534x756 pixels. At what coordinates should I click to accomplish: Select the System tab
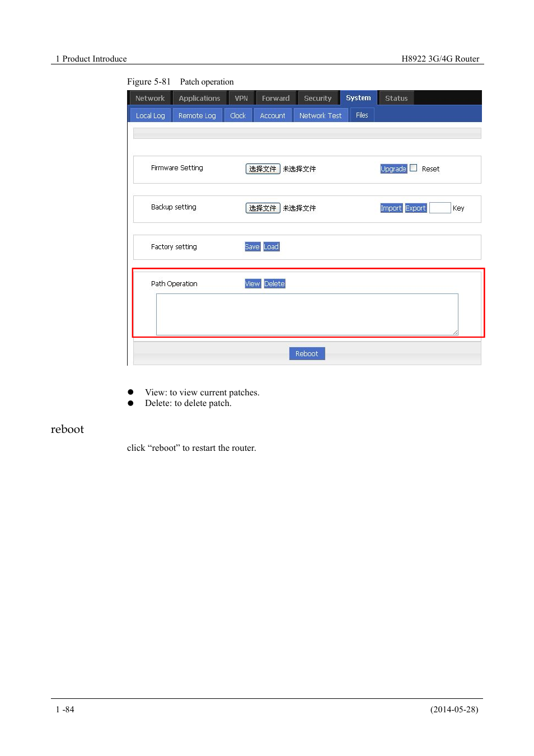coord(358,97)
